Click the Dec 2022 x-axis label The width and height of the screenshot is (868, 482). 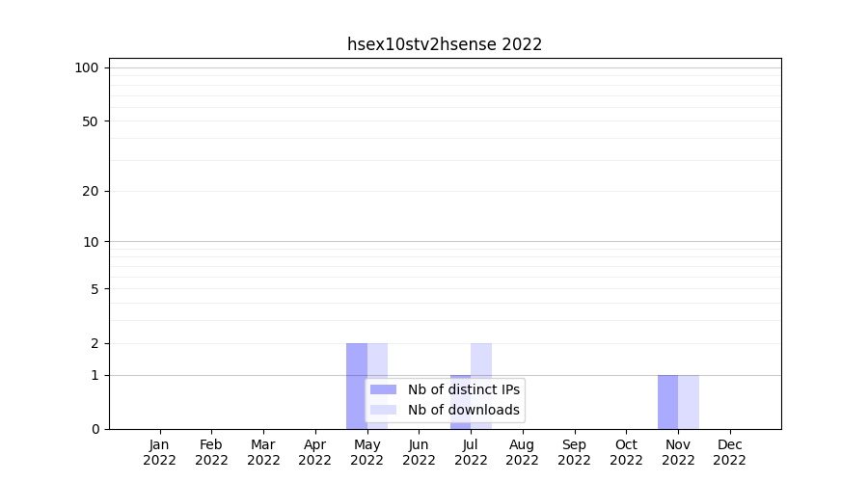[x=730, y=452]
